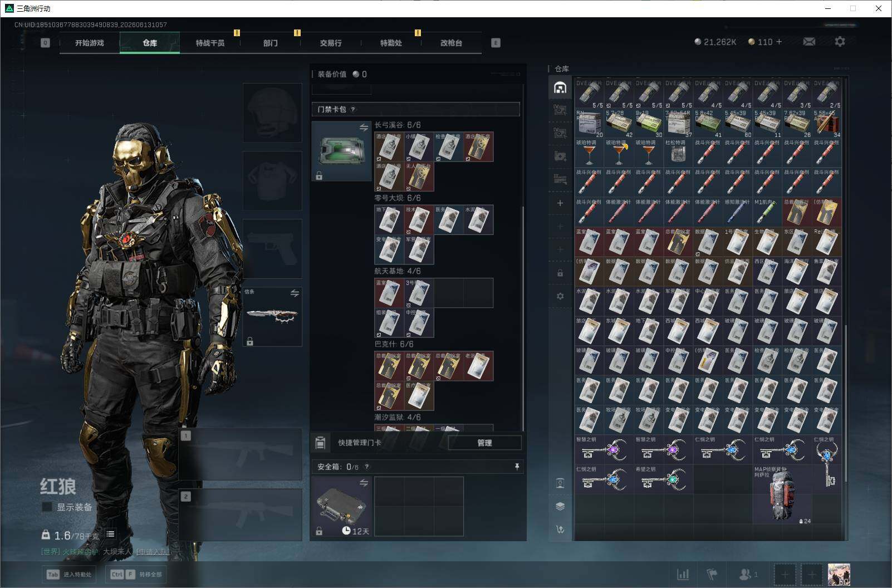Viewport: 892px width, 588px height.
Task: Select the 信条 knife slot
Action: pos(272,316)
